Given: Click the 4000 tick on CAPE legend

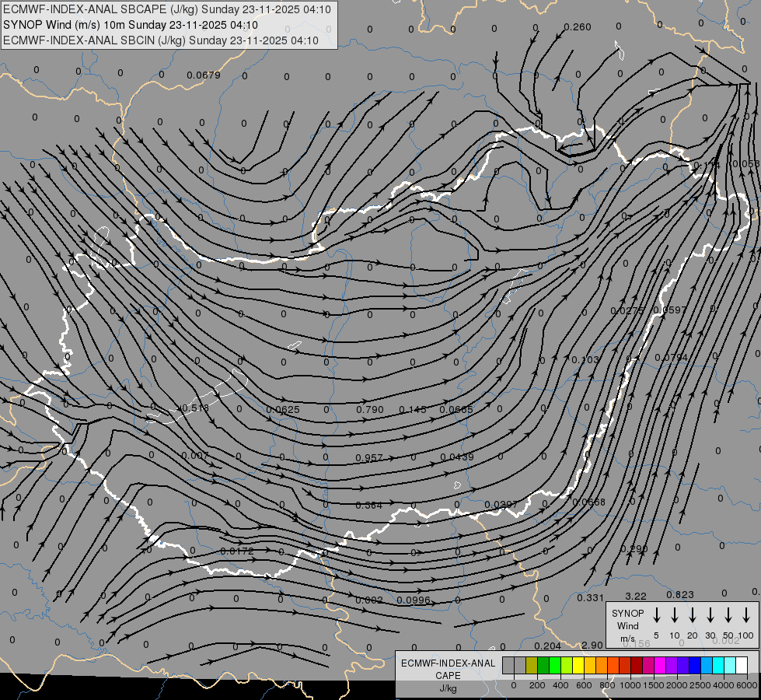Looking at the screenshot, I should pos(724,685).
